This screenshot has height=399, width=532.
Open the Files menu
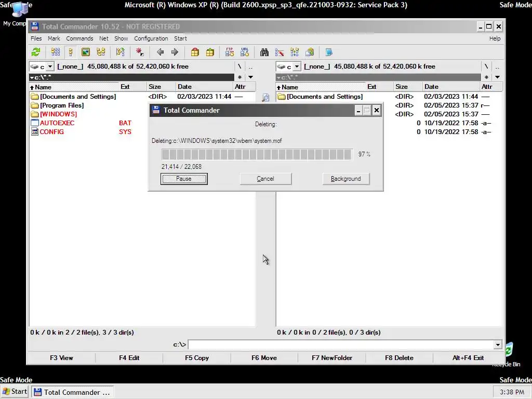pyautogui.click(x=36, y=38)
